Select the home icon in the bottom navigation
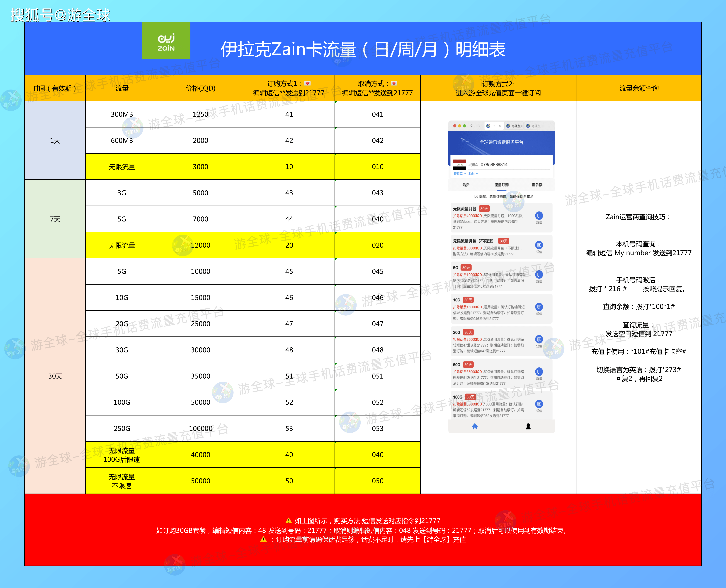 pos(475,426)
